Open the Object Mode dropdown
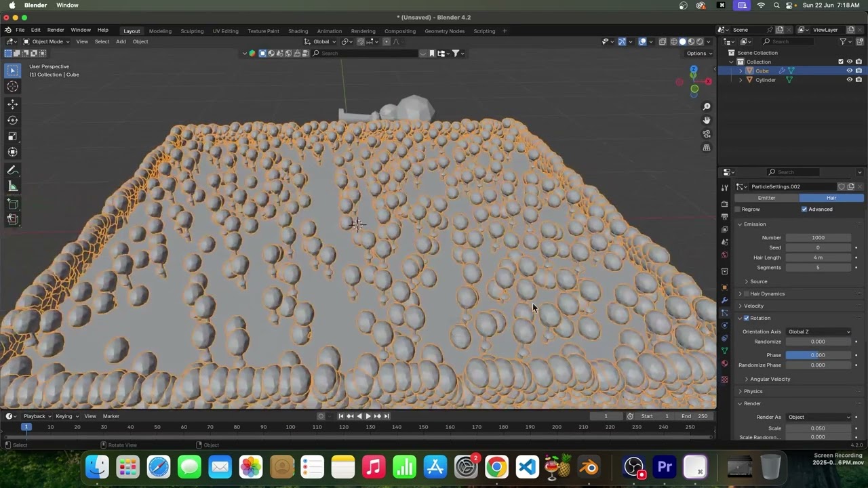Viewport: 868px width, 488px height. point(47,41)
